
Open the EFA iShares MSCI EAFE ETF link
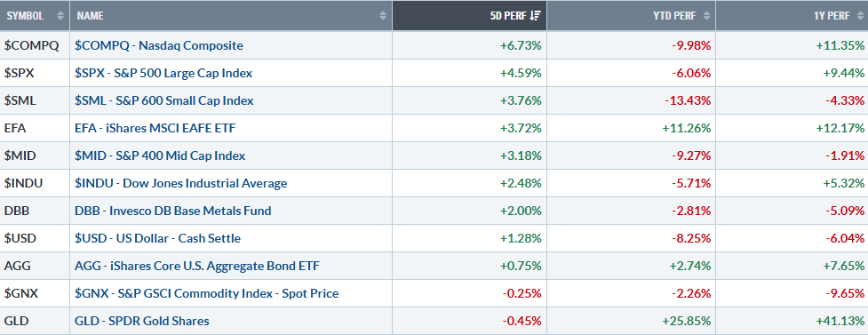point(155,129)
